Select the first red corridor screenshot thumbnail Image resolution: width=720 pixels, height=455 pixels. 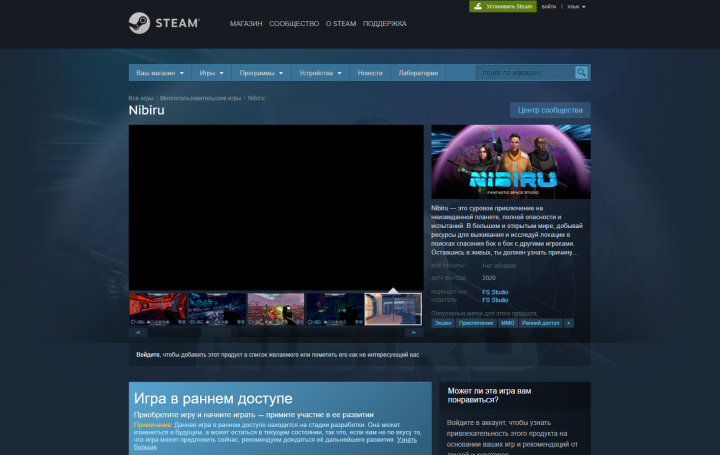tap(158, 309)
